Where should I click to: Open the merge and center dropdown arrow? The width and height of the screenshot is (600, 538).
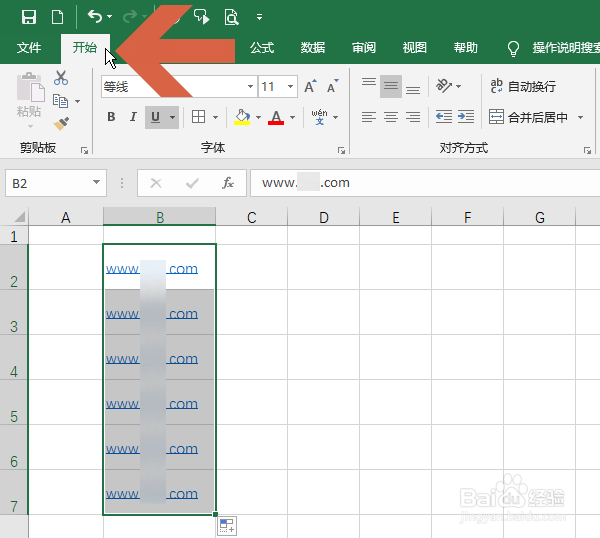coord(580,117)
